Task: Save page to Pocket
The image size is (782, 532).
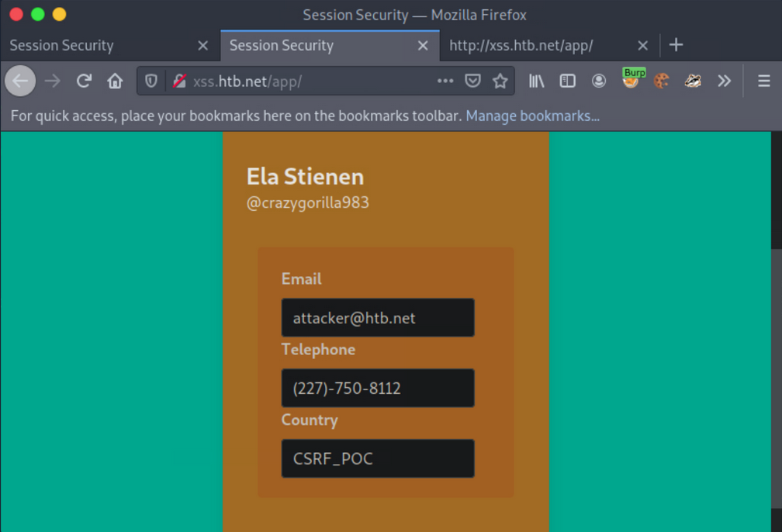Action: (x=472, y=81)
